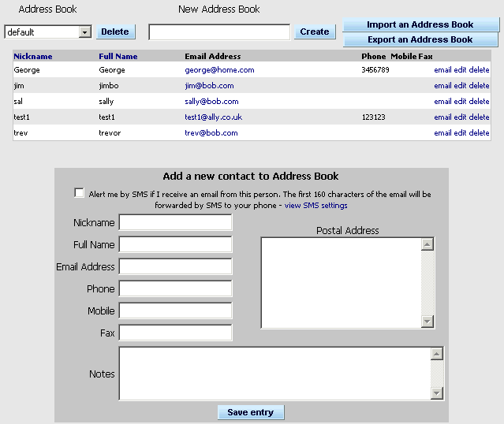Select phone number 123123 in test1's row
Viewport: 504px width, 424px height.
pyautogui.click(x=374, y=117)
